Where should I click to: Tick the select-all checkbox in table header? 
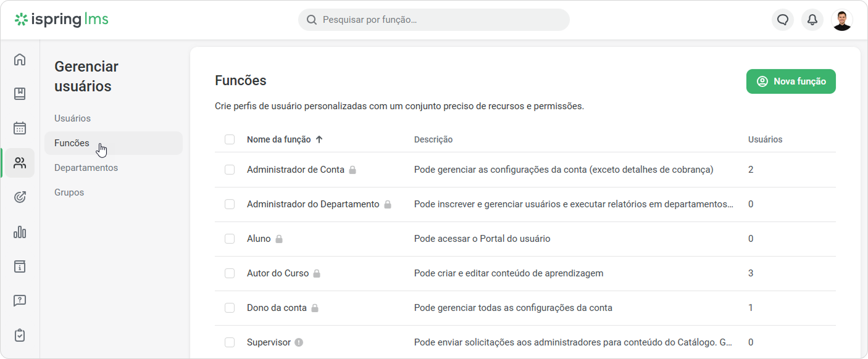pos(230,139)
